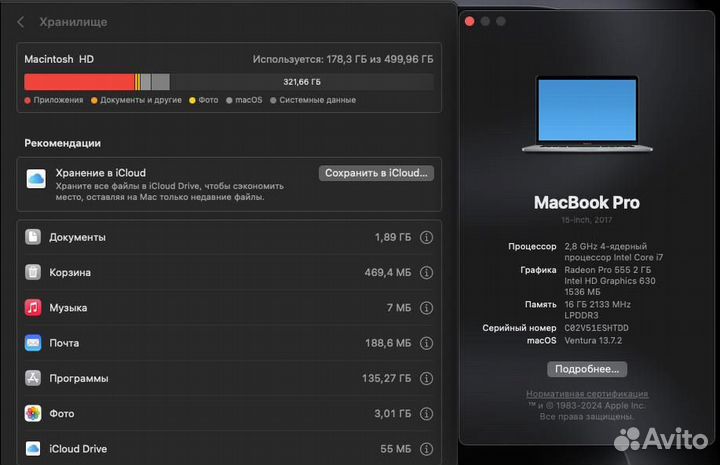Image resolution: width=720 pixels, height=465 pixels.
Task: Select the iCloud Drive row label
Action: point(78,449)
